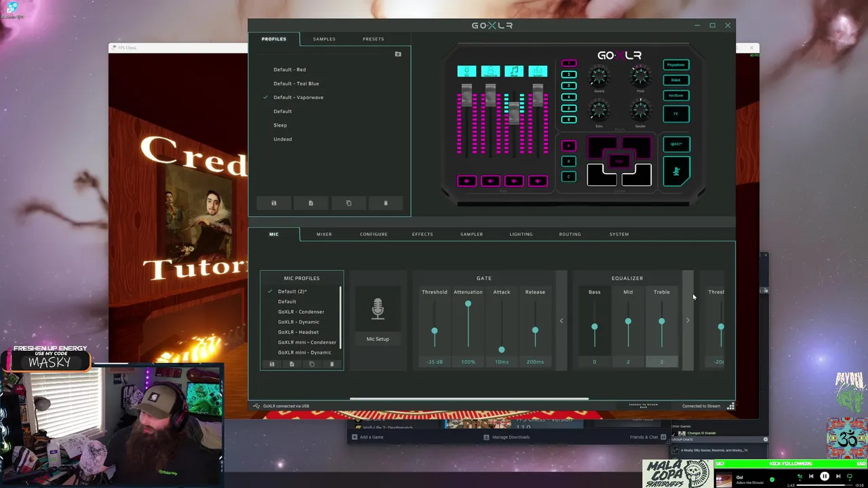Mute the Music channel fader
Screen dimensions: 868x488
(x=514, y=181)
